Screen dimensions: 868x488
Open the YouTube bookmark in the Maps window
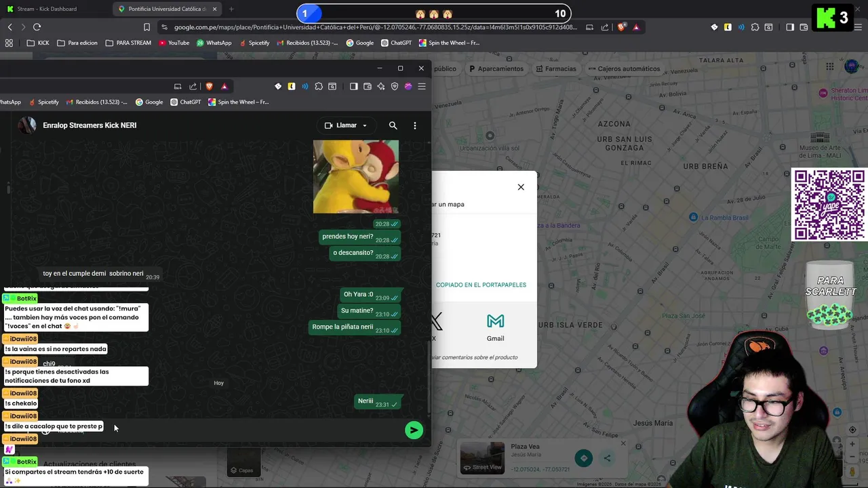174,43
